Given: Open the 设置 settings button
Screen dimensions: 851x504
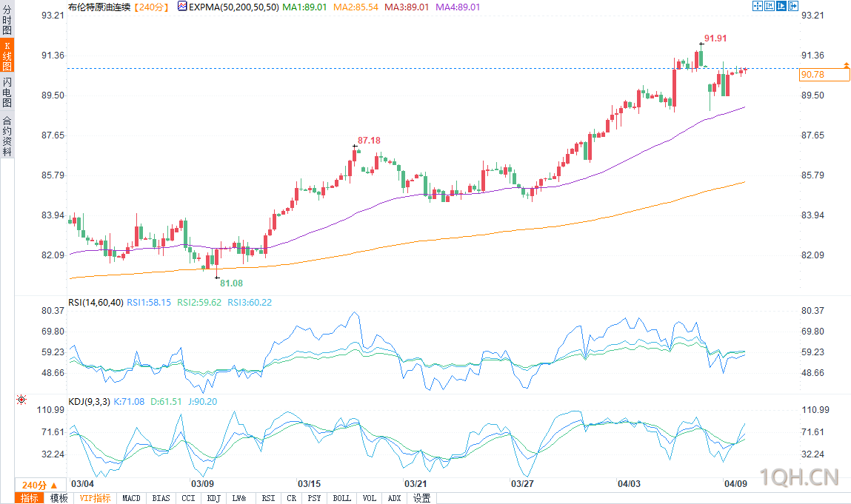Looking at the screenshot, I should [x=421, y=498].
